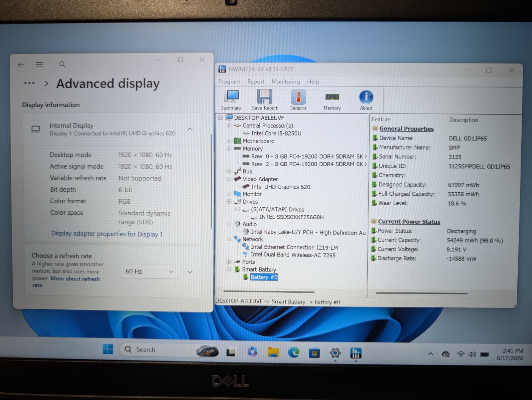Select the DESKTOP-AELEUVF root node
This screenshot has height=400, width=532.
(259, 118)
